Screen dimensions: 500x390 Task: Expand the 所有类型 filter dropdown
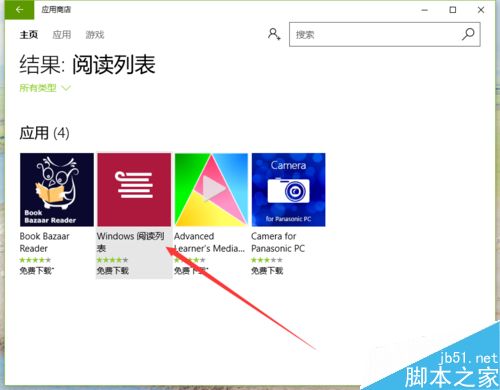(45, 88)
